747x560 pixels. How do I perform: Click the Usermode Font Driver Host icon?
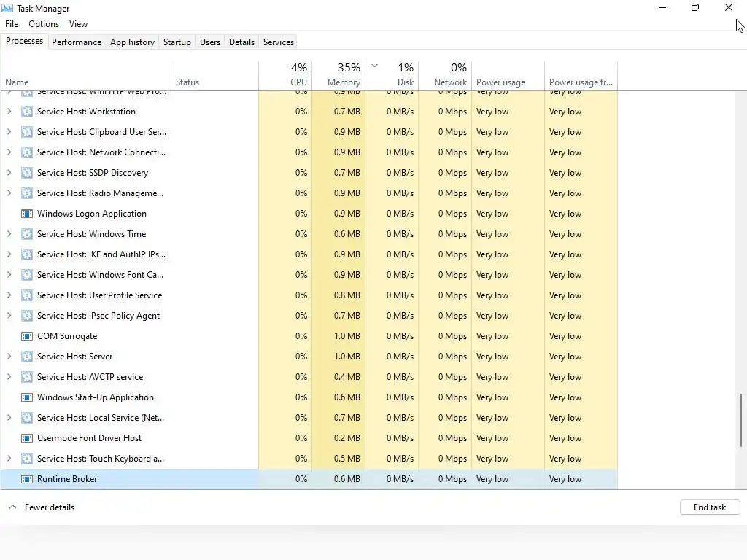(27, 438)
